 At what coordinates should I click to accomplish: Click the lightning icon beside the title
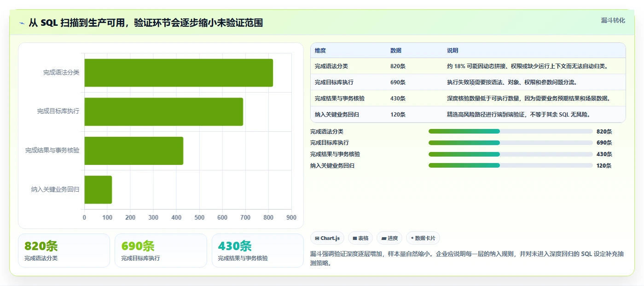click(22, 23)
